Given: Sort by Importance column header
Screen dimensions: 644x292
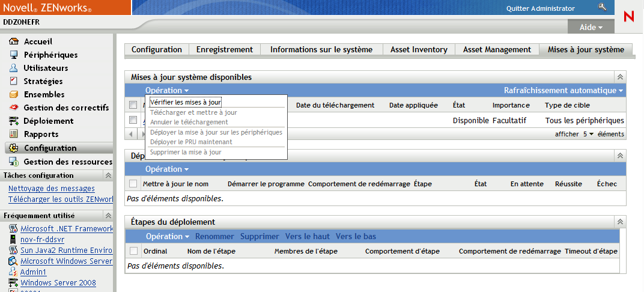Looking at the screenshot, I should (511, 105).
